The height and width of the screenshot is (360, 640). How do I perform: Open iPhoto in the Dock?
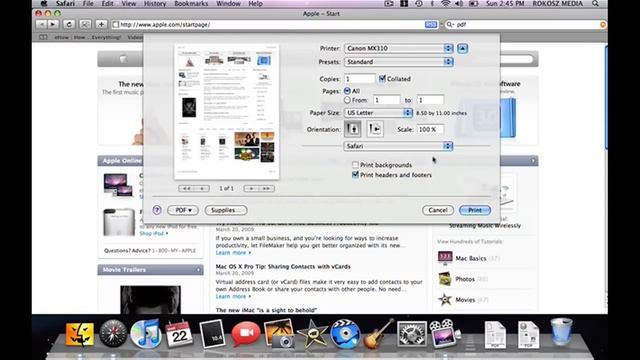tap(279, 334)
